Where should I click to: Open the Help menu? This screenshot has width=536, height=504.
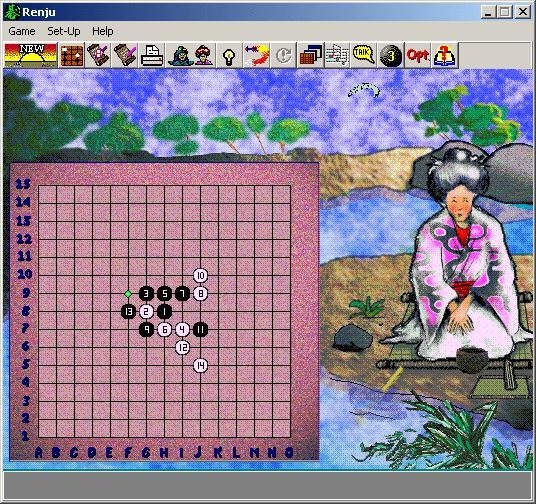[x=103, y=31]
